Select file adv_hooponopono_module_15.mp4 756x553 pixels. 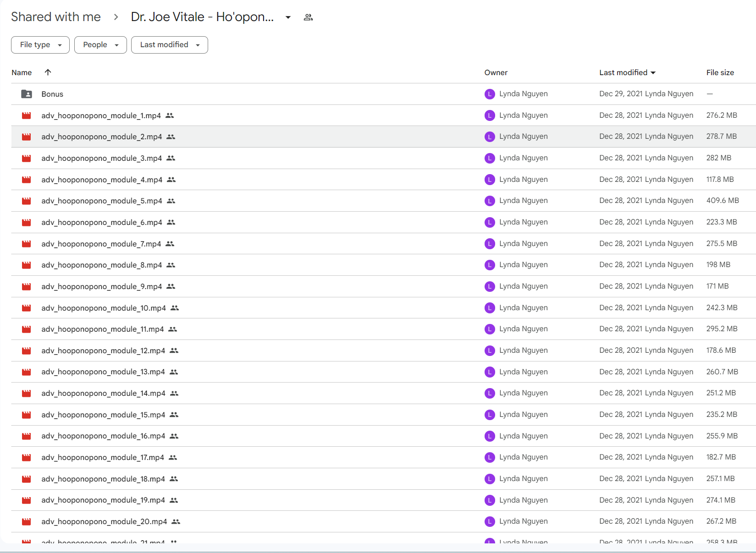[103, 415]
